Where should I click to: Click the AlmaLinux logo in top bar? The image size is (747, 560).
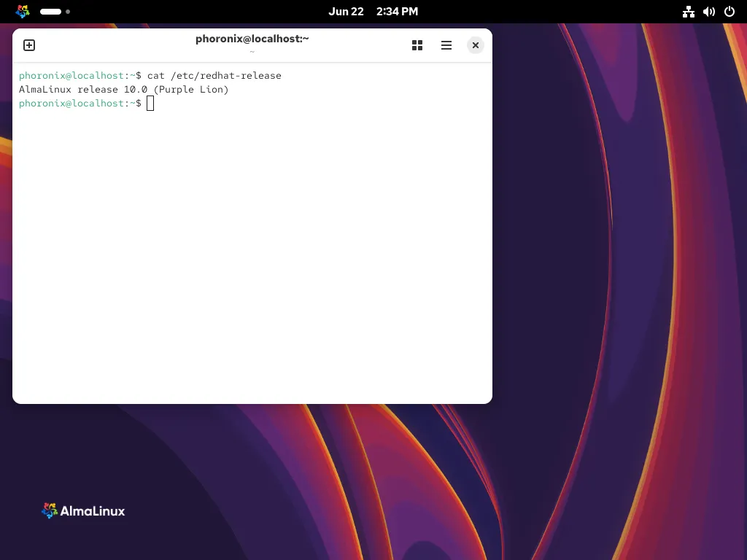[x=23, y=12]
